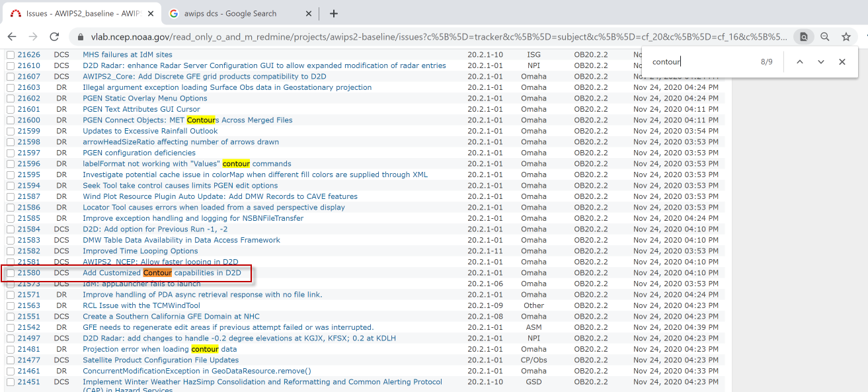Image resolution: width=868 pixels, height=392 pixels.
Task: Open 'PGEN Static Overlay Menu Options' issue
Action: click(145, 98)
